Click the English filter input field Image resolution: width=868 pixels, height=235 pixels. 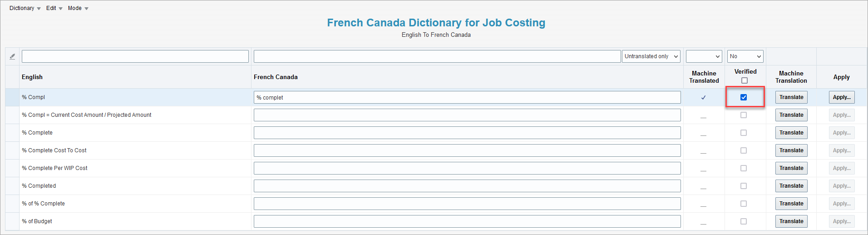pyautogui.click(x=135, y=56)
